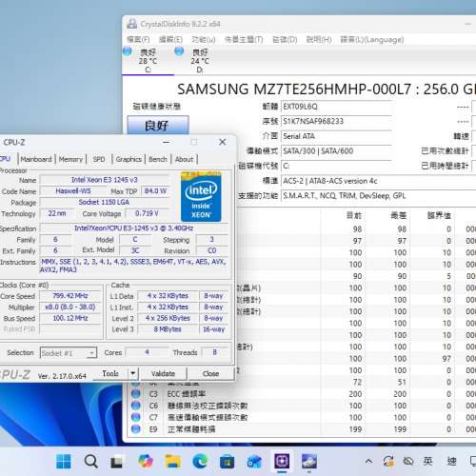Click the CrystalDiskInfo title bar app icon
The height and width of the screenshot is (476, 476).
[131, 24]
